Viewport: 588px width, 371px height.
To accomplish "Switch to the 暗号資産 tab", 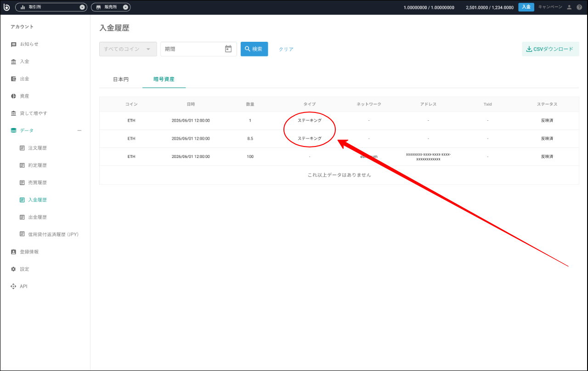I will click(164, 79).
